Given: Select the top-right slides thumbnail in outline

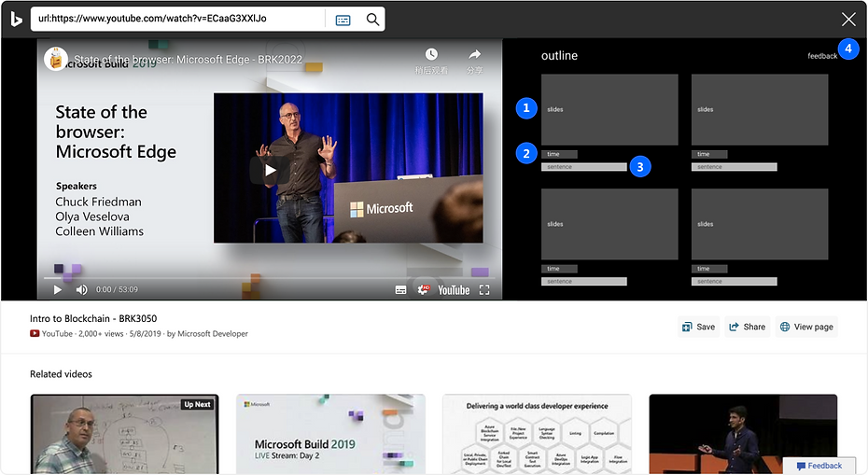Looking at the screenshot, I should pos(760,109).
